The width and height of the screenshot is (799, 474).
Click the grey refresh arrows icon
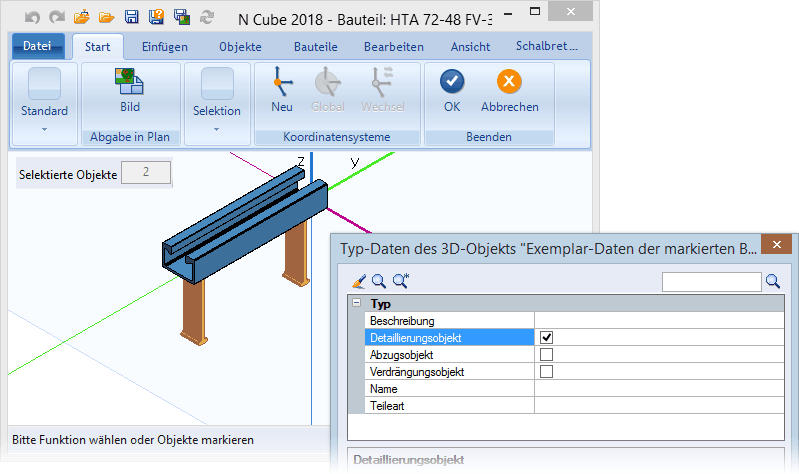(207, 17)
